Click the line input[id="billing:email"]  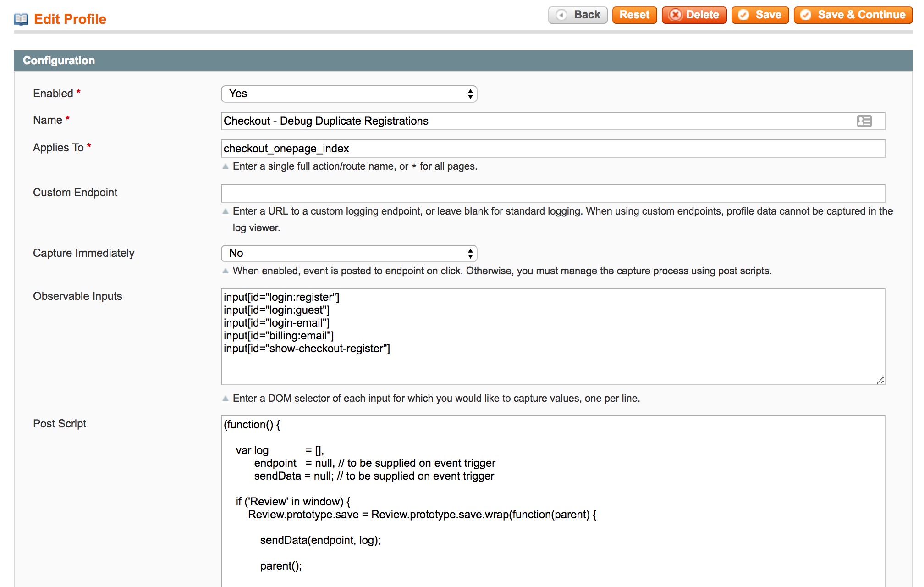pyautogui.click(x=279, y=336)
